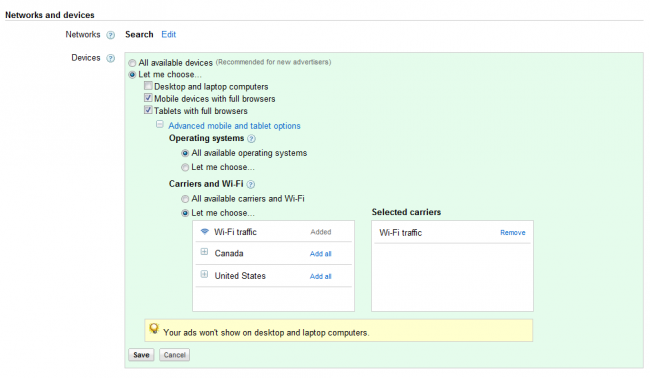Cancel the device settings changes
650x378 pixels.
pyautogui.click(x=175, y=355)
